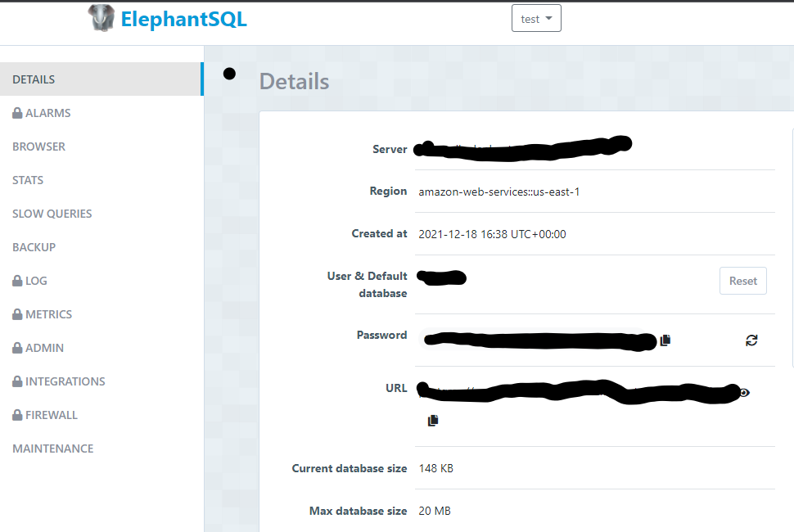Click the Details page heading
Image resolution: width=794 pixels, height=532 pixels.
(x=294, y=82)
